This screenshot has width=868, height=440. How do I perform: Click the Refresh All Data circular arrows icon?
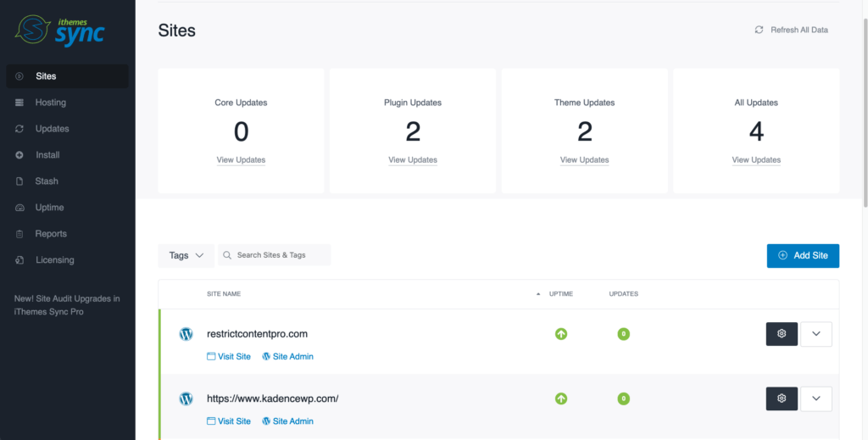pyautogui.click(x=759, y=30)
